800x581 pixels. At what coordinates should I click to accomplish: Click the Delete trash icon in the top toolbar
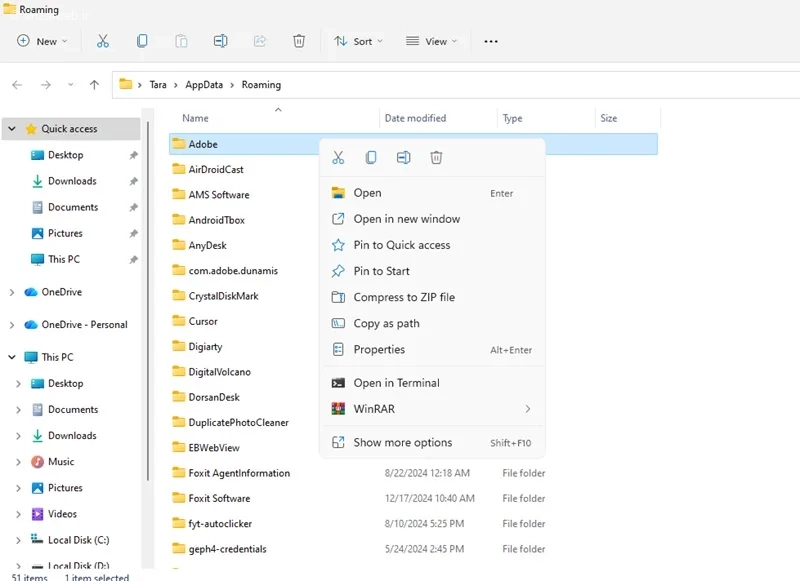point(299,41)
